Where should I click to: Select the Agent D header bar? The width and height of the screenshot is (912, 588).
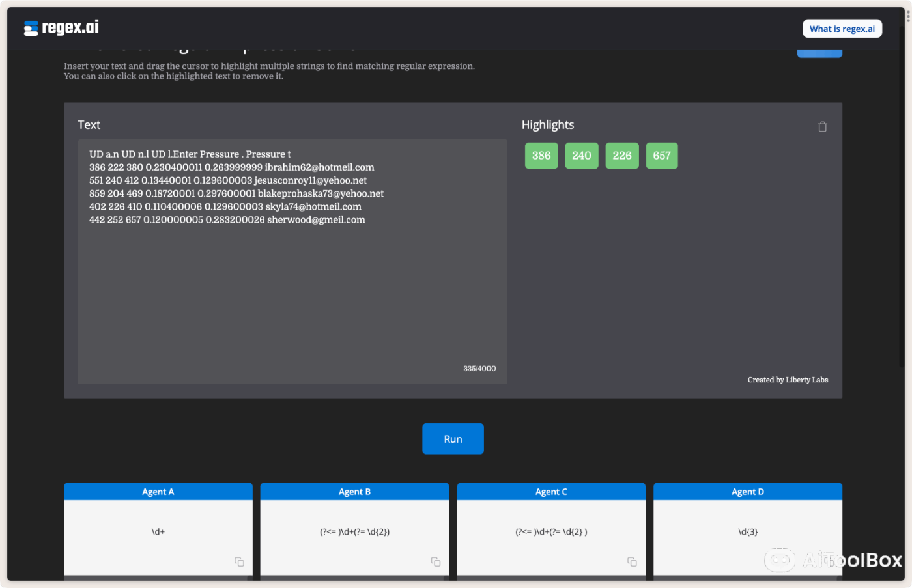pyautogui.click(x=747, y=492)
